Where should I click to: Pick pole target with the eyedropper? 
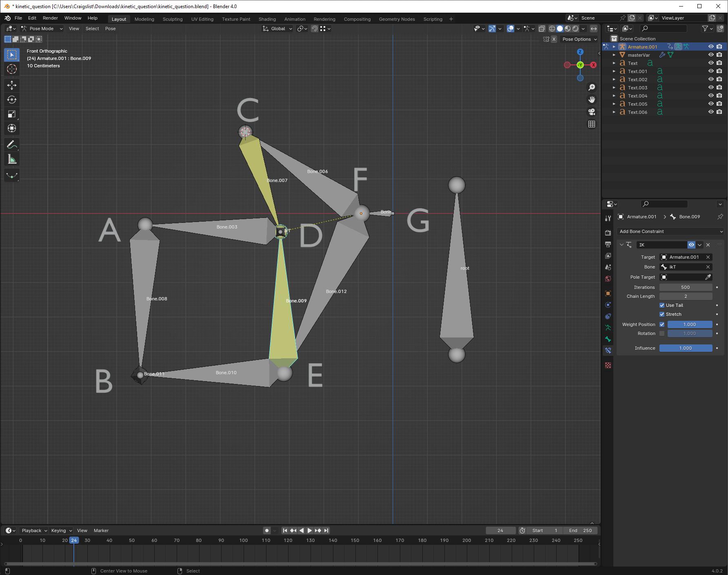coord(708,277)
